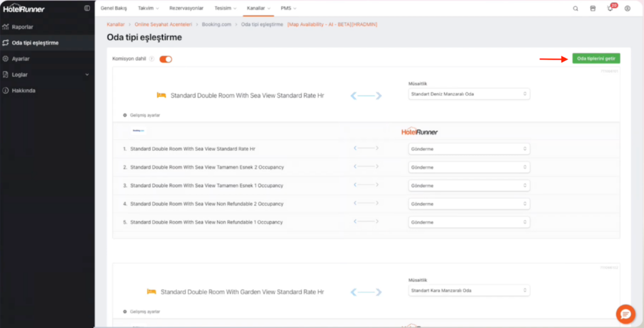This screenshot has height=328, width=644.
Task: Open the Rezervasyonlar tab
Action: [x=186, y=8]
